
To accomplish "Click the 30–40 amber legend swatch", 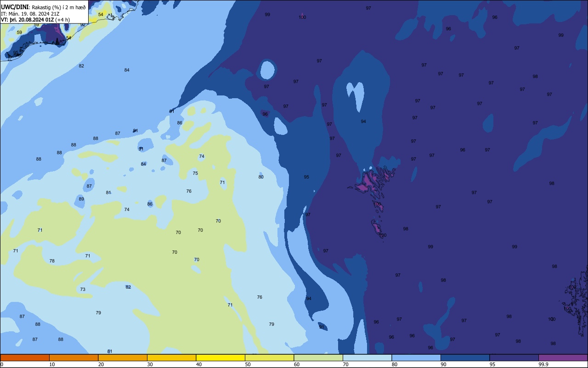I will point(171,357).
